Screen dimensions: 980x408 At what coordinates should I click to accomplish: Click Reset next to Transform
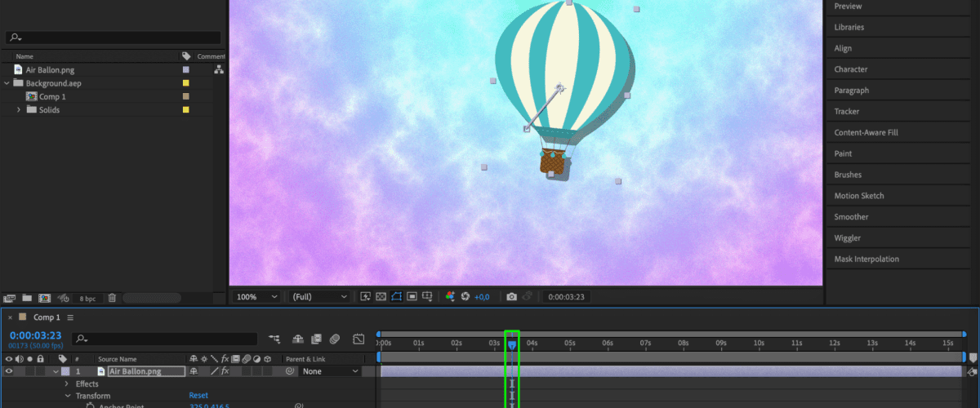coord(198,396)
